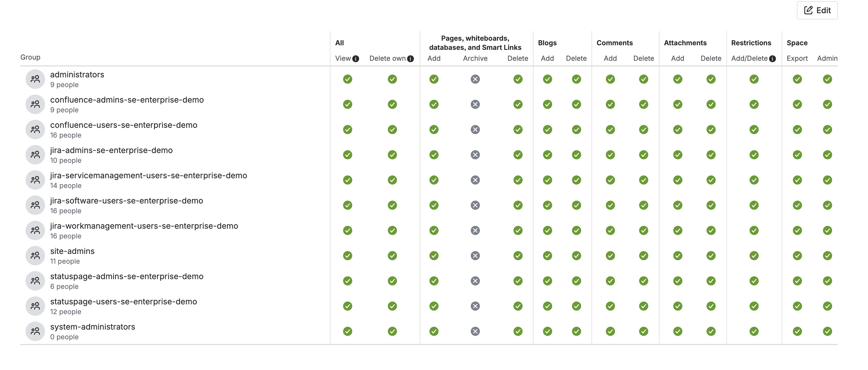
Task: Click the jira-admins-se-enterprise-demo group avatar icon
Action: pos(35,155)
